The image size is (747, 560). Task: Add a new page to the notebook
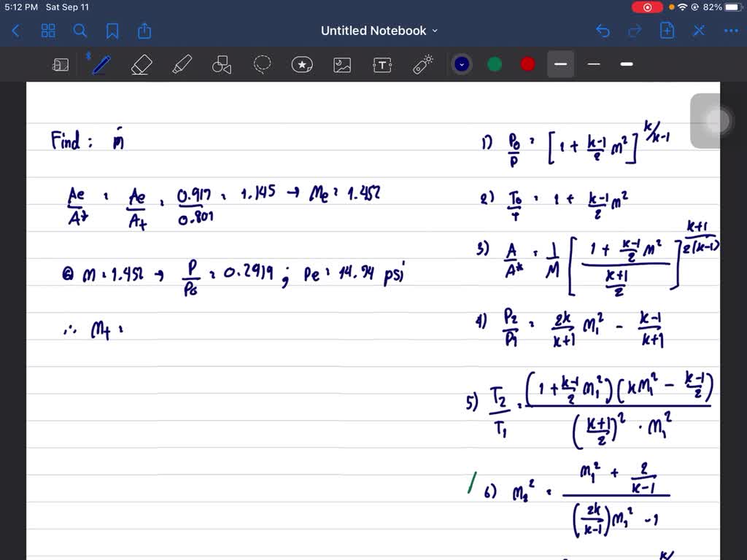(667, 31)
